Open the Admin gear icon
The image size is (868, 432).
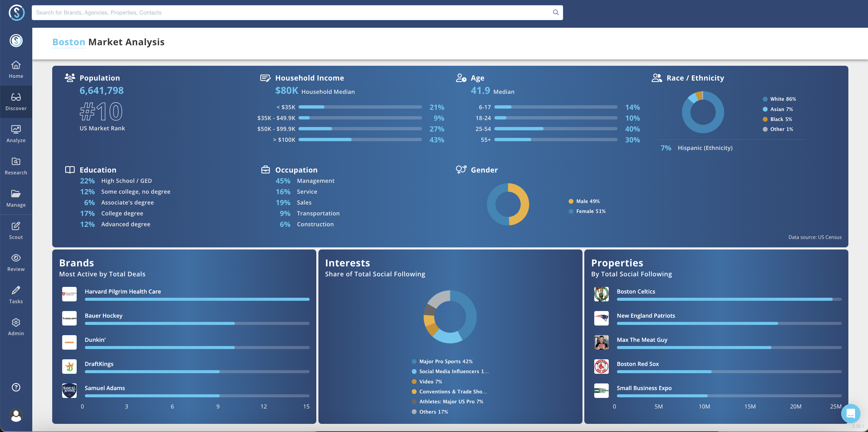coord(16,322)
